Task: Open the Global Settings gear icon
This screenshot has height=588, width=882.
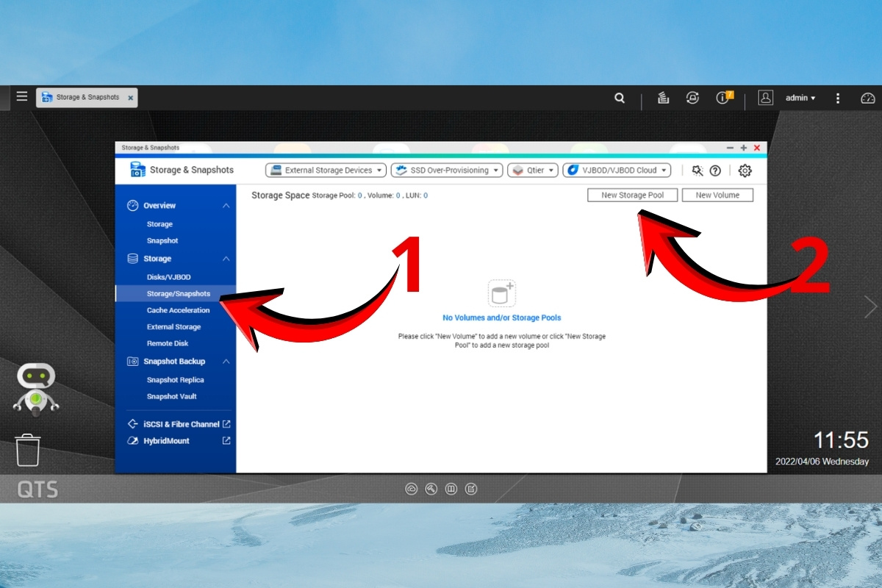Action: pyautogui.click(x=745, y=171)
